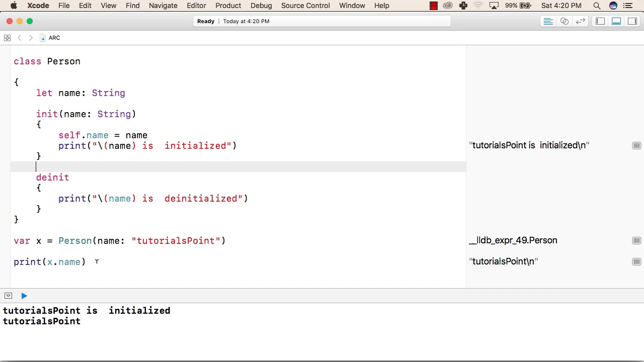Click the red recording menu bar icon

point(434,6)
